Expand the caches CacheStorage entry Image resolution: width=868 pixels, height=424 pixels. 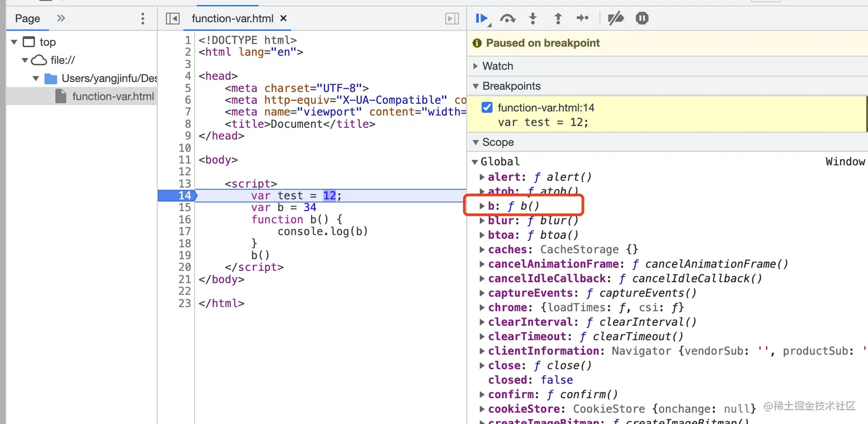coord(482,250)
